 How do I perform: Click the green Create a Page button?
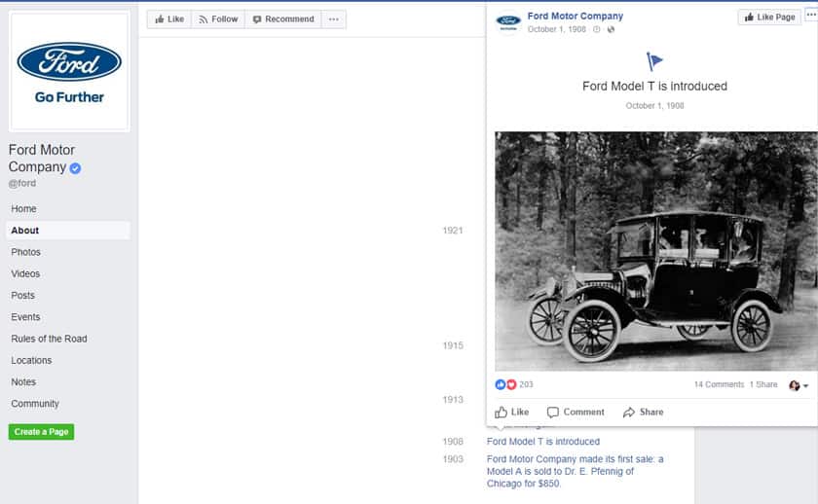[x=41, y=432]
